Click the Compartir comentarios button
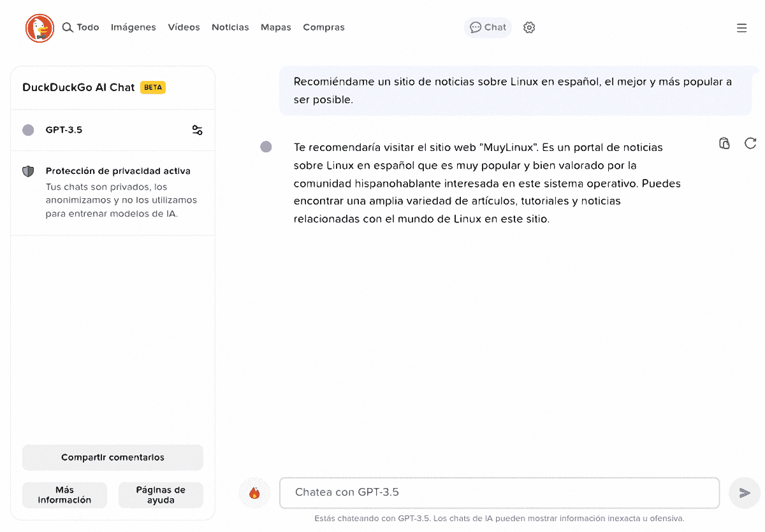 point(113,457)
